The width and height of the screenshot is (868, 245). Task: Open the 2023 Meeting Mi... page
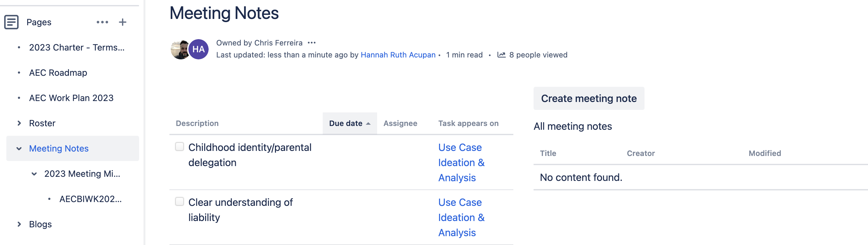pyautogui.click(x=82, y=174)
